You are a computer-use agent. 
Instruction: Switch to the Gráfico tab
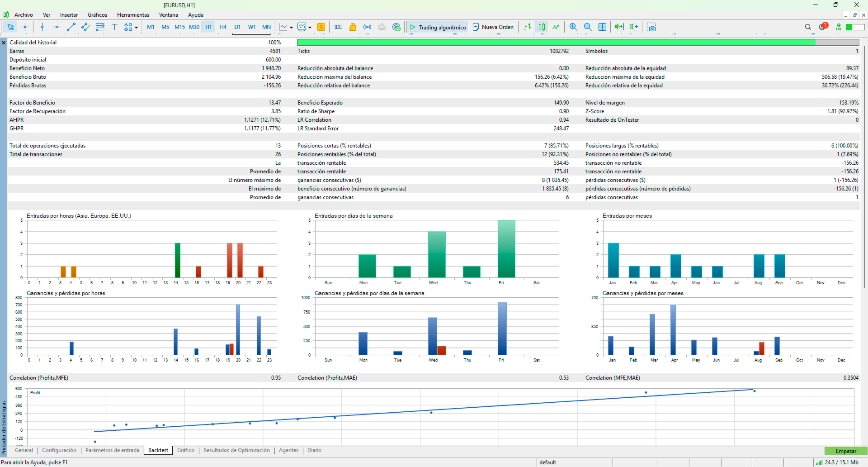coord(185,450)
